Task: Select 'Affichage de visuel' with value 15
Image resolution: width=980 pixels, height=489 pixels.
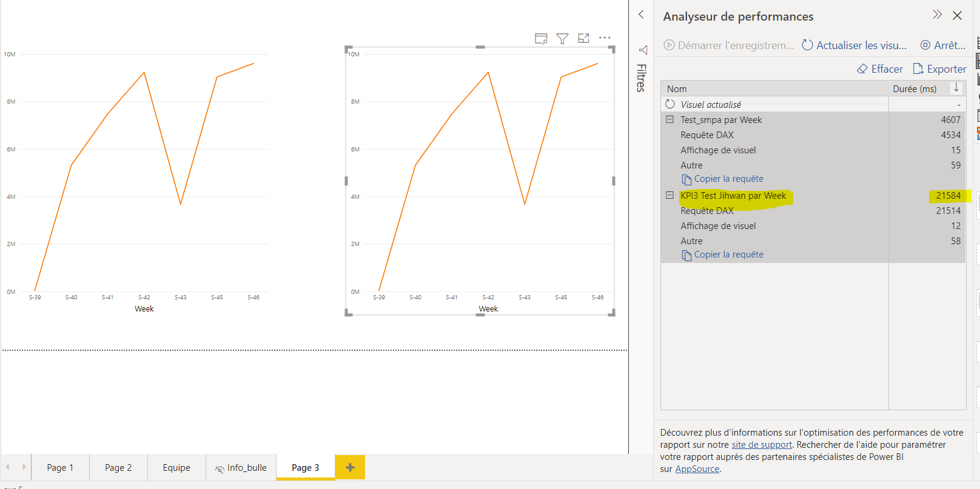Action: (x=813, y=150)
